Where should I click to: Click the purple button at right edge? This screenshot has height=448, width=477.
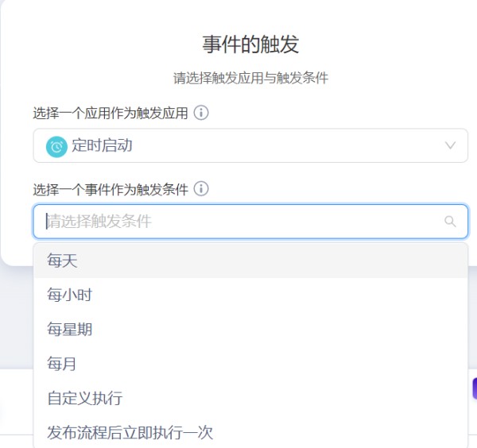coord(475,388)
